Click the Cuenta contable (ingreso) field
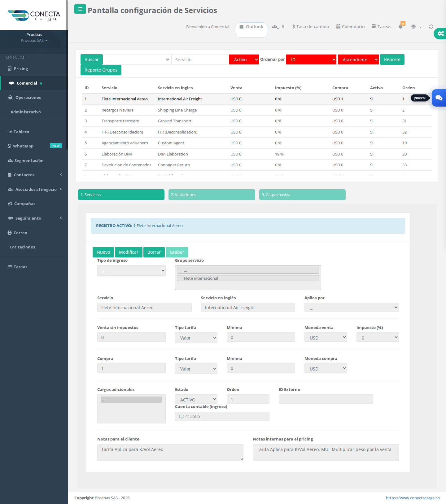Viewport: 446px width, 504px height. pyautogui.click(x=222, y=416)
